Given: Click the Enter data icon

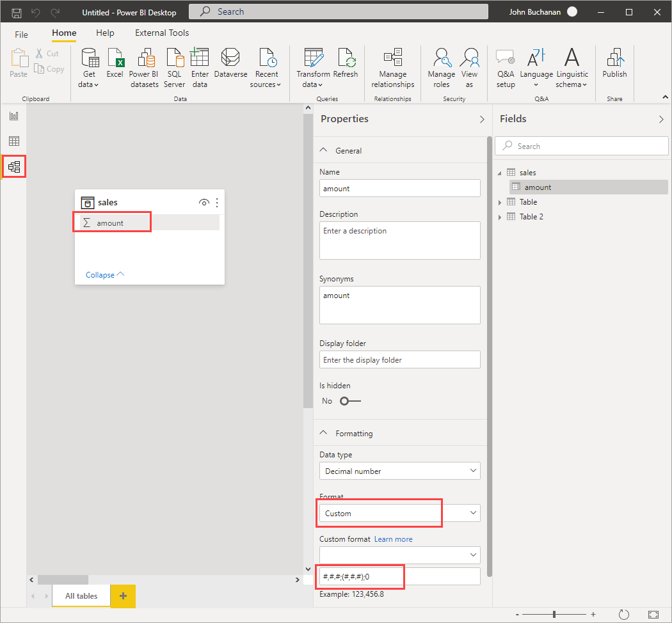Looking at the screenshot, I should pyautogui.click(x=199, y=58).
